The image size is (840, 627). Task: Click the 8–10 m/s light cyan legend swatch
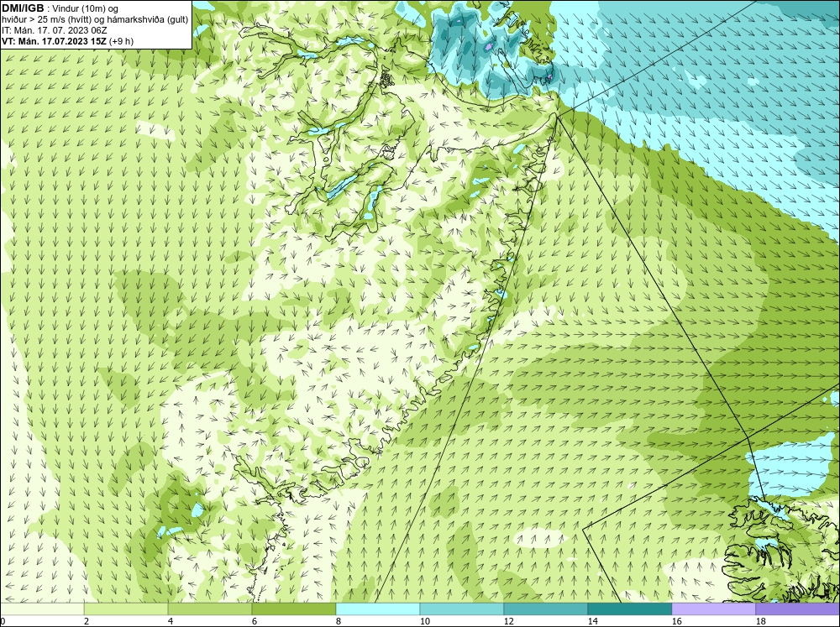coord(378,609)
